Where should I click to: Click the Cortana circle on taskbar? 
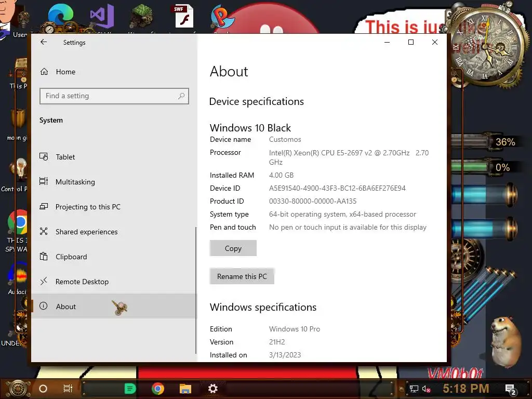coord(43,389)
